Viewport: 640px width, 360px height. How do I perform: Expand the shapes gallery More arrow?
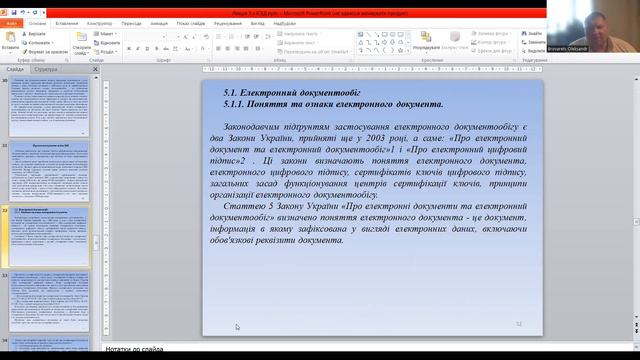[x=408, y=50]
